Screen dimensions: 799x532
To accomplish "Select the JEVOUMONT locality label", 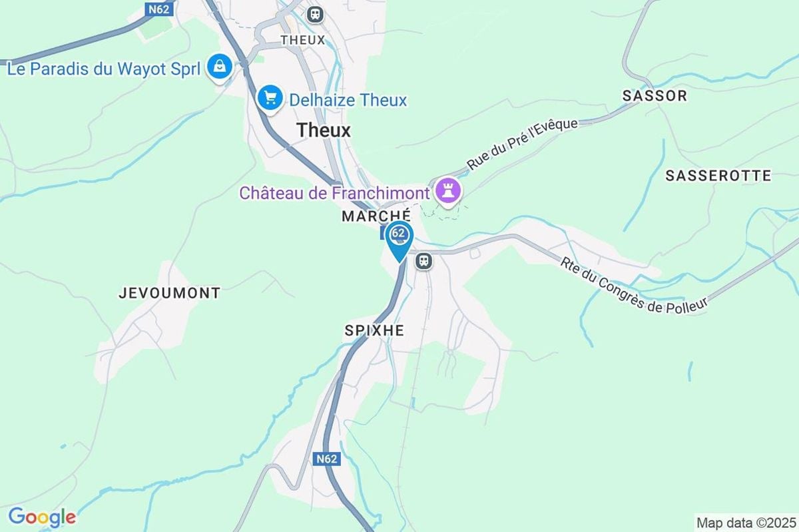I will coord(169,293).
